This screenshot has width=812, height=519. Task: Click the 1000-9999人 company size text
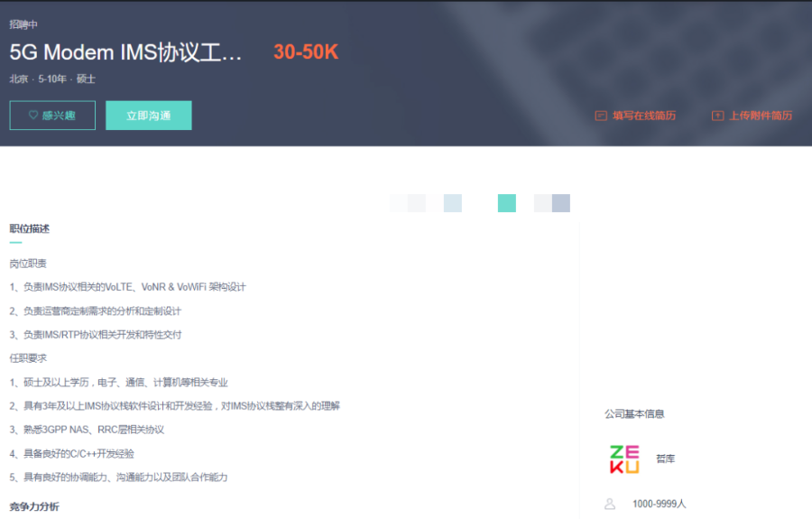click(659, 504)
